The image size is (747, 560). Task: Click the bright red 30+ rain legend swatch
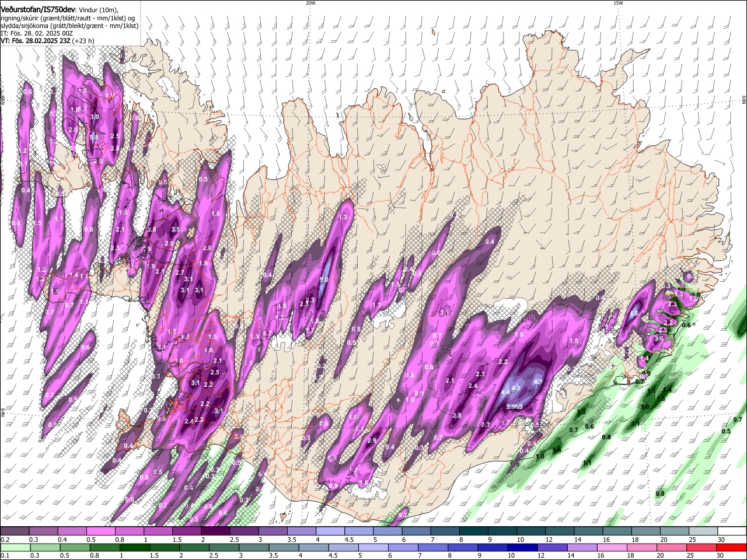point(731,547)
